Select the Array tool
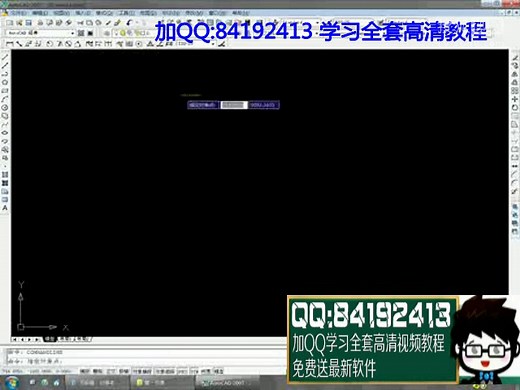The width and height of the screenshot is (520, 390). click(515, 91)
